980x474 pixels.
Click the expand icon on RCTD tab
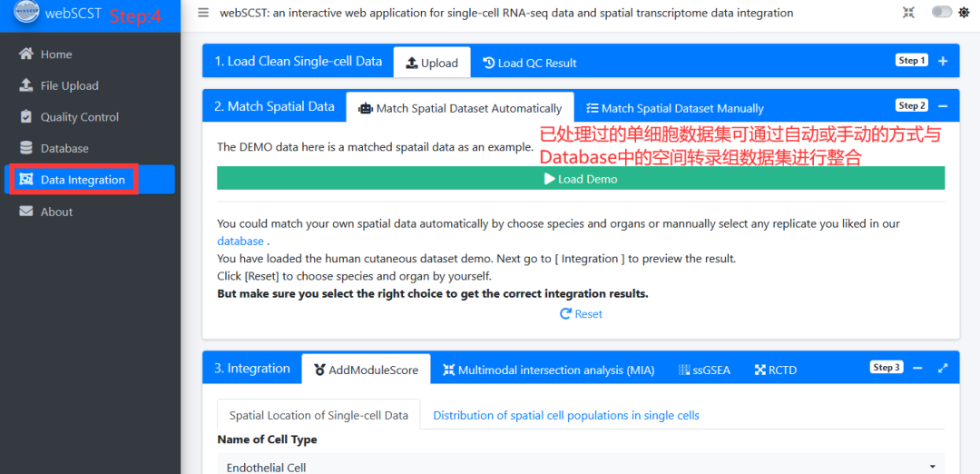[x=760, y=370]
